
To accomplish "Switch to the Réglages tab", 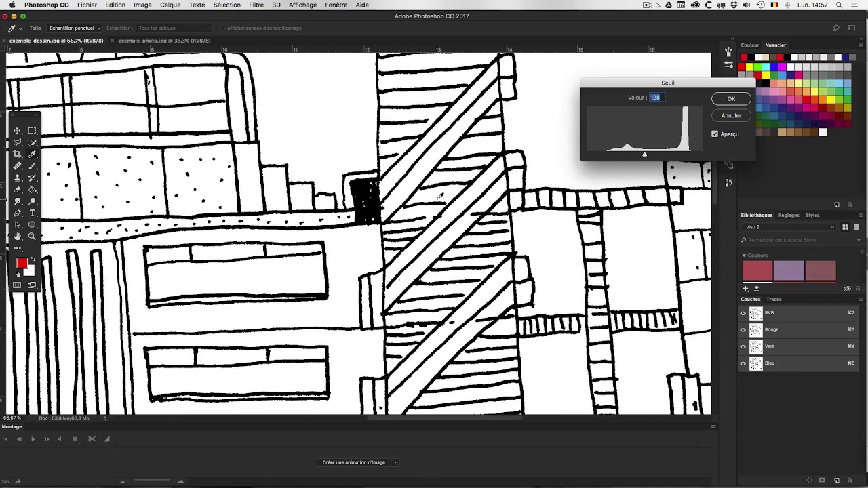I will (x=789, y=215).
